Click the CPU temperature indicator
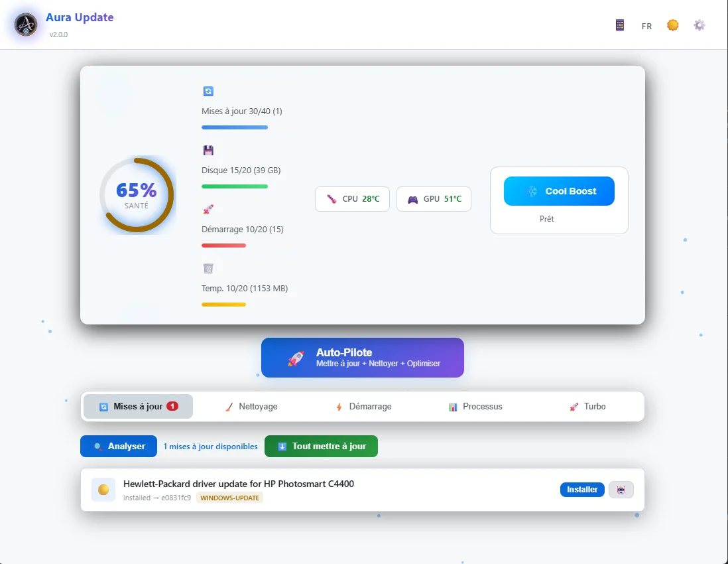This screenshot has height=564, width=728. pyautogui.click(x=353, y=199)
